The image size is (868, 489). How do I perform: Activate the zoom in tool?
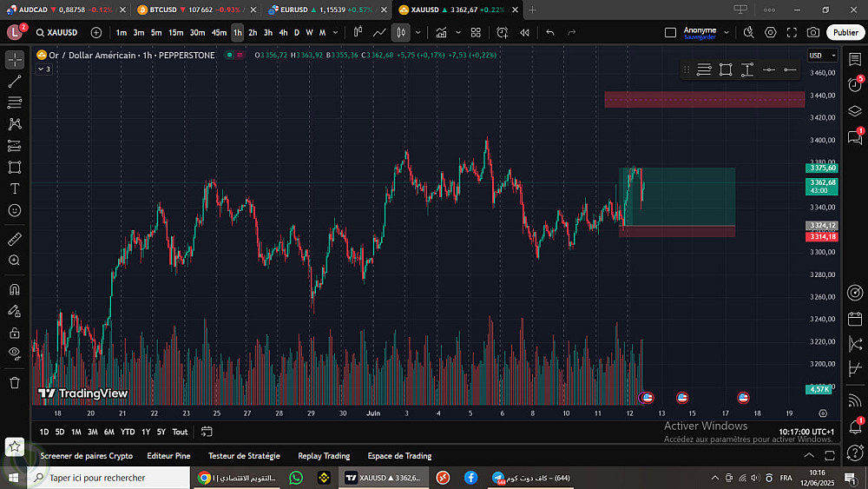pyautogui.click(x=15, y=261)
